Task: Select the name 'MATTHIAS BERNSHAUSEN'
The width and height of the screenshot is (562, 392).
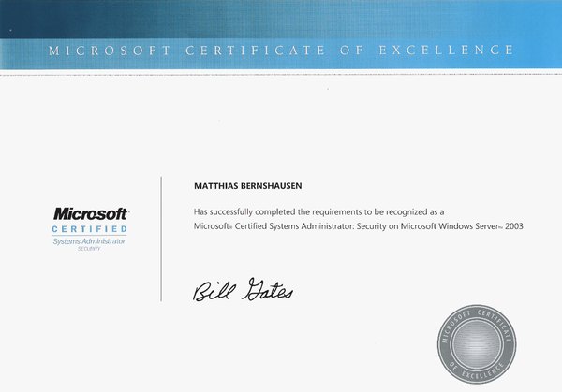Action: [248, 186]
